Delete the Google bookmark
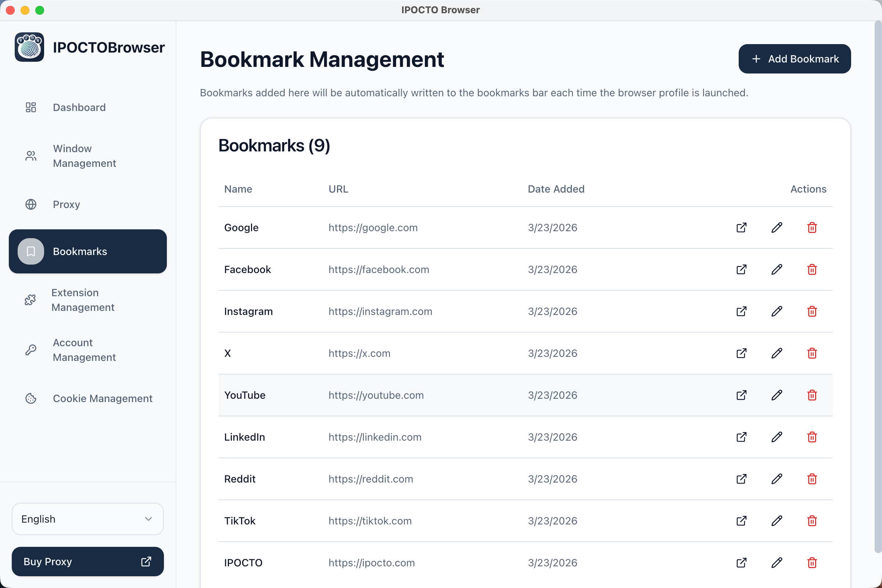 click(x=812, y=227)
